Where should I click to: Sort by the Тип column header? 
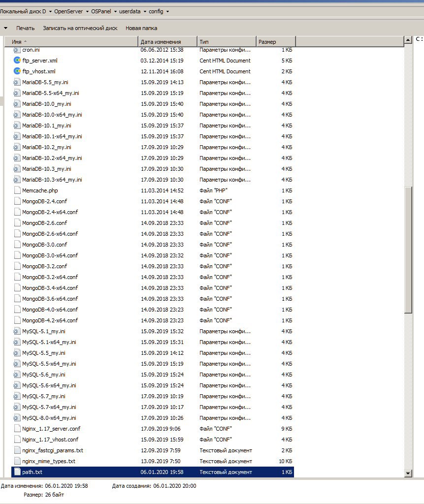coord(227,42)
